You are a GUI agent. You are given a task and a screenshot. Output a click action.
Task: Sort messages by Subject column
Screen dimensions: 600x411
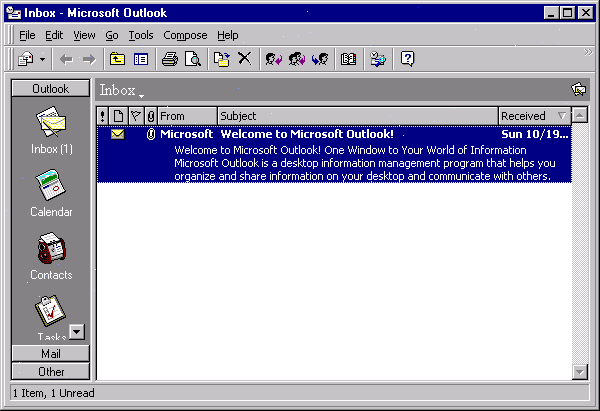[357, 116]
